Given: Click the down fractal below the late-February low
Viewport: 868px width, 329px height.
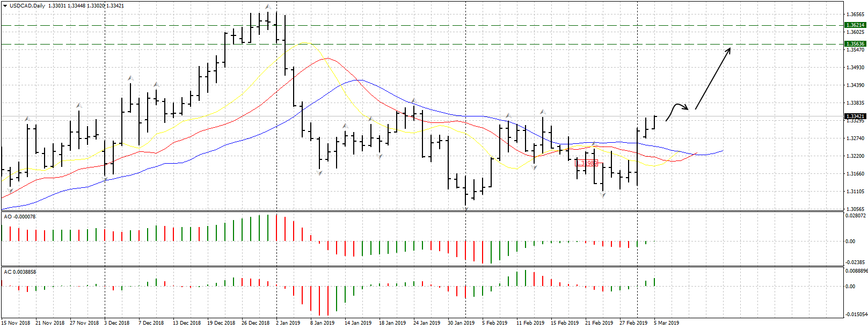Looking at the screenshot, I should [x=603, y=195].
